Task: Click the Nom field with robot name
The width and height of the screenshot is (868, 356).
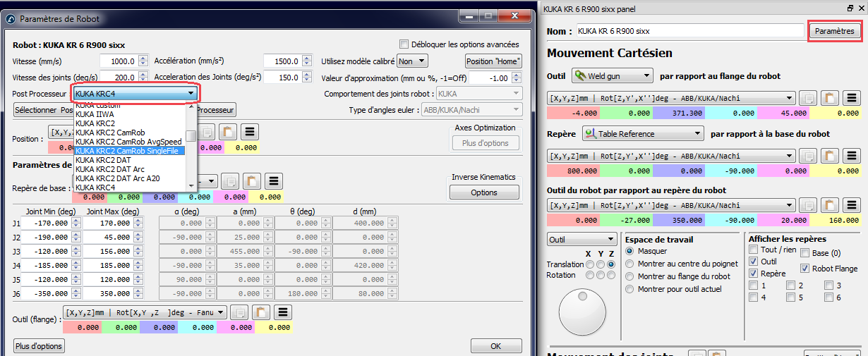Action: coord(689,31)
